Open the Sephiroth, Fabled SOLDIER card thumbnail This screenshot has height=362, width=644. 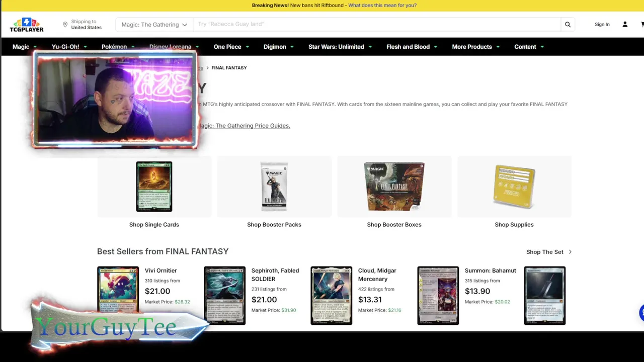(x=224, y=296)
